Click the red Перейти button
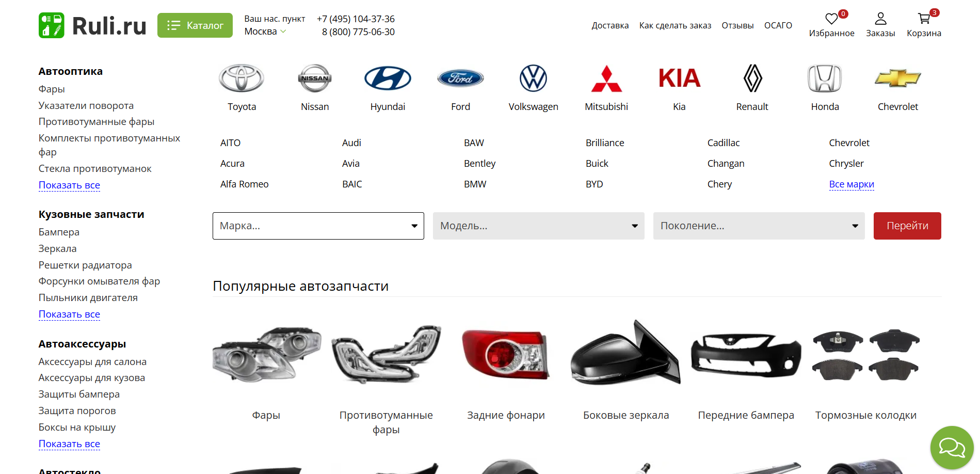 (907, 226)
